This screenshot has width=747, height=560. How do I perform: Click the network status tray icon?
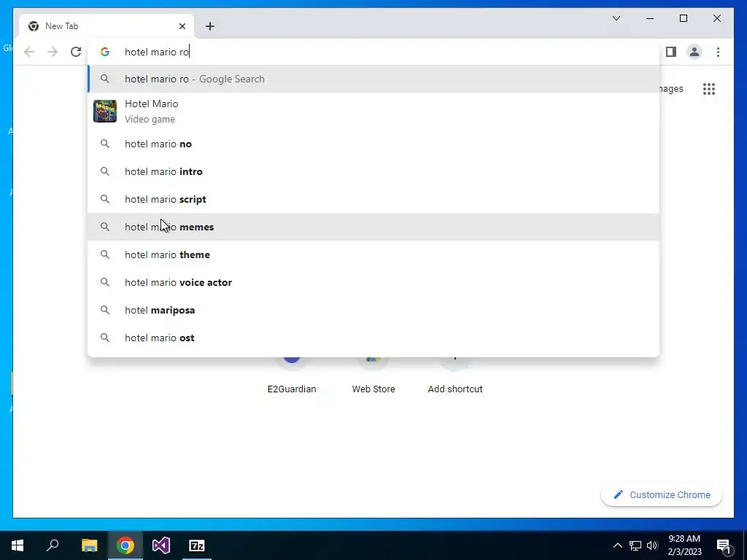[635, 545]
